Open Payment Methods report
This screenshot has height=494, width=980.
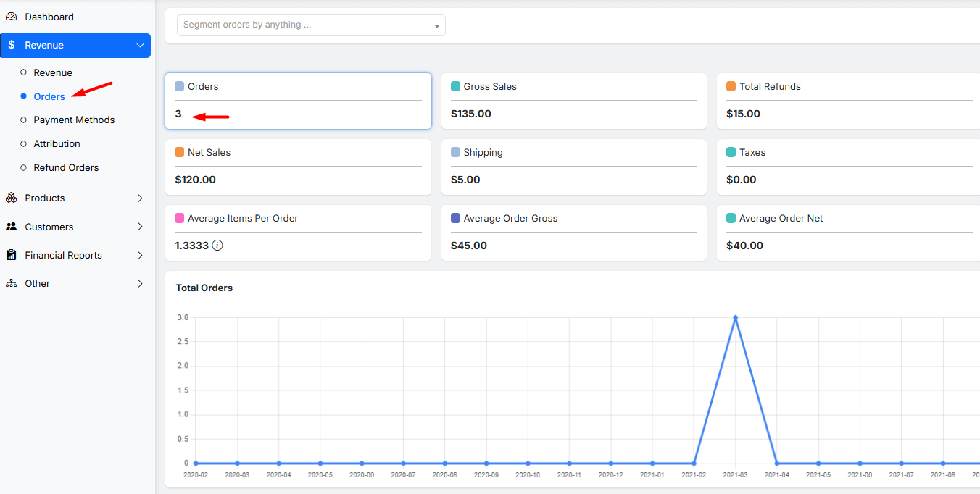(74, 120)
